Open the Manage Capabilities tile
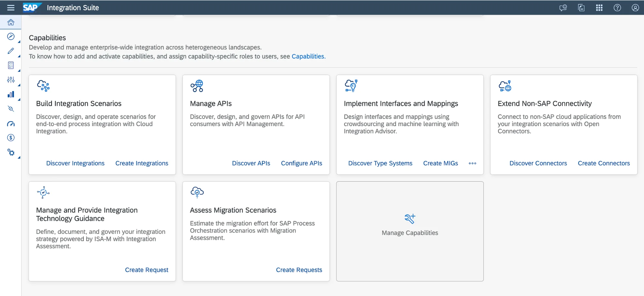The image size is (644, 296). click(x=410, y=231)
